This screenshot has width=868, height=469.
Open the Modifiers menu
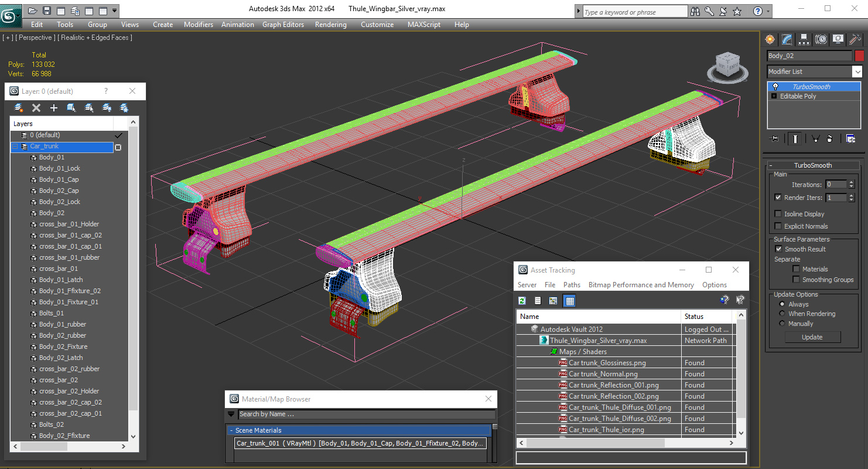point(199,25)
